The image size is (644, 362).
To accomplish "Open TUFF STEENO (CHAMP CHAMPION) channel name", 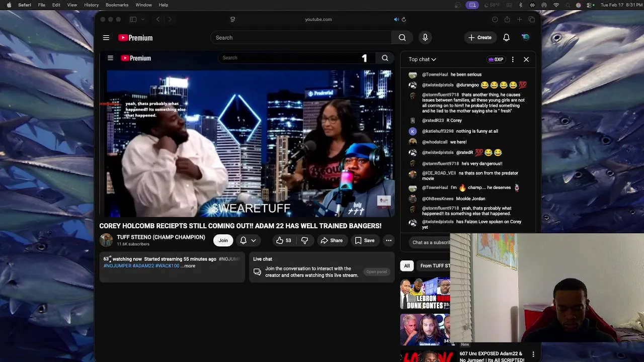I will coord(161,237).
